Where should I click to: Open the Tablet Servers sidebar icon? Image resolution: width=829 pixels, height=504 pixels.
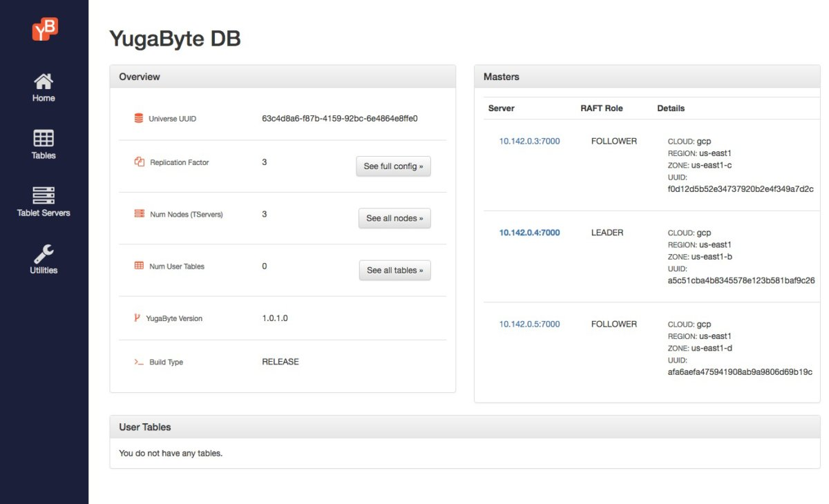(x=44, y=195)
